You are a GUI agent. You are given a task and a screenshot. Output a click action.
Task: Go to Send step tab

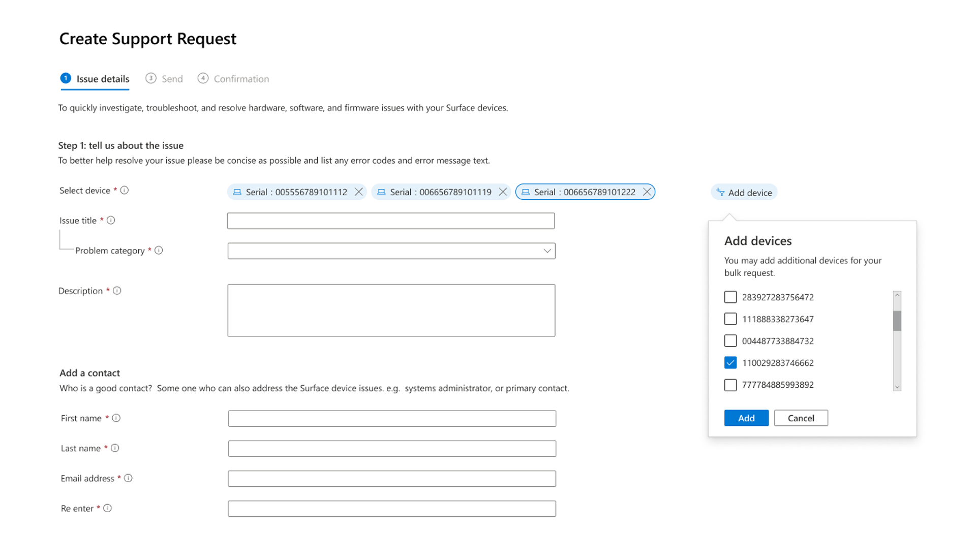(164, 79)
